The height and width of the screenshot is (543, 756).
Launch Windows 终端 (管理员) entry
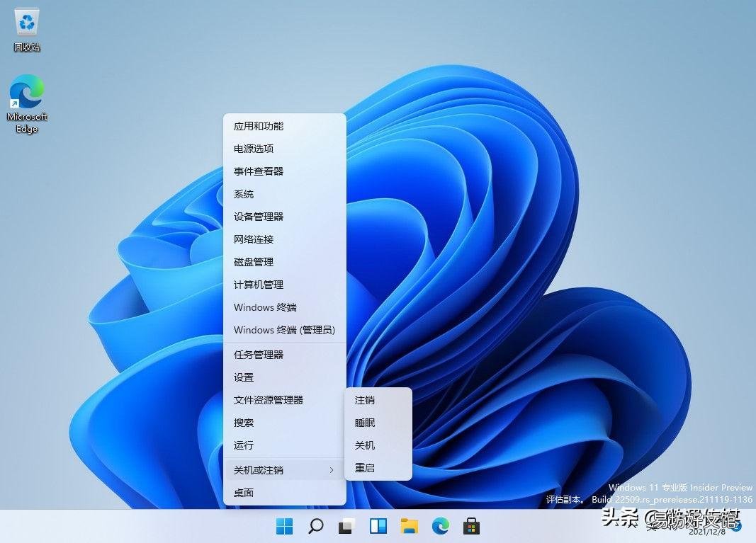click(285, 330)
